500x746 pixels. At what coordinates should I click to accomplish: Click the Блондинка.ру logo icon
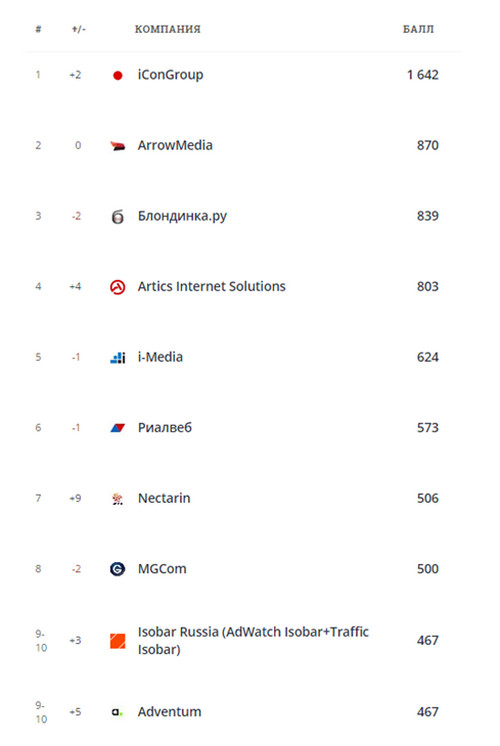coord(118,216)
